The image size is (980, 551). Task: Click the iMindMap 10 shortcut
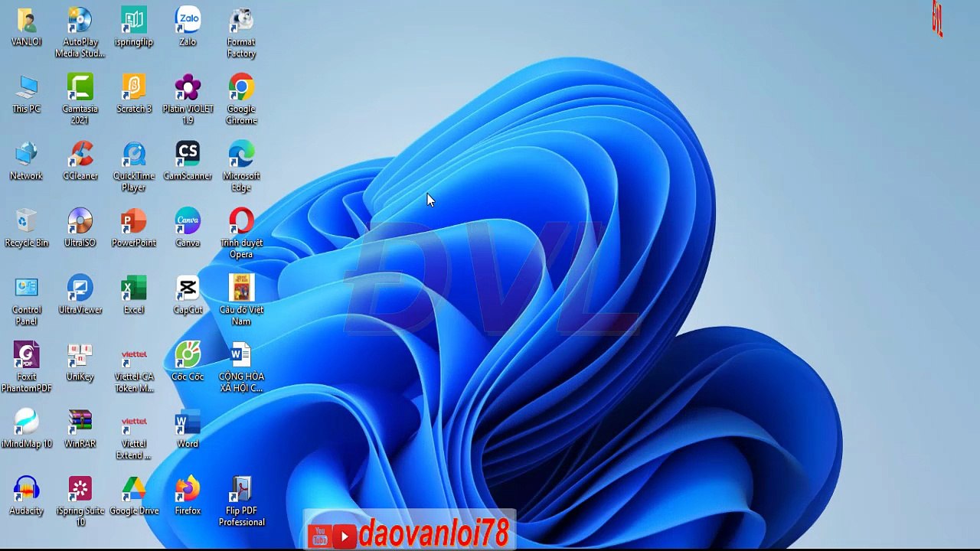26,423
